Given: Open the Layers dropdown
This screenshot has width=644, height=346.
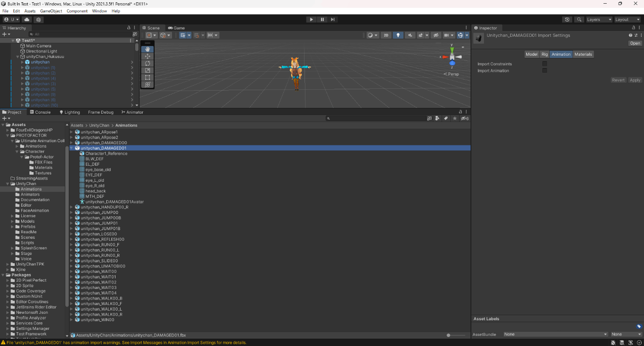Looking at the screenshot, I should coord(598,20).
